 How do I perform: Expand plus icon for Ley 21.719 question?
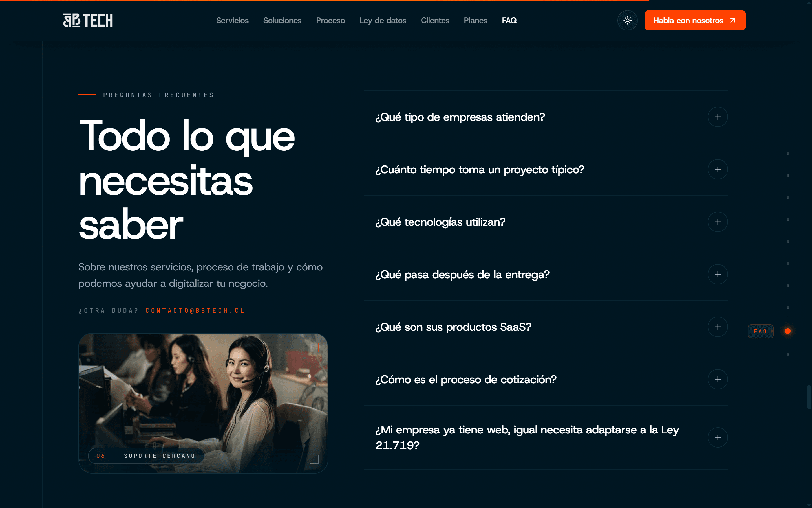click(x=718, y=437)
